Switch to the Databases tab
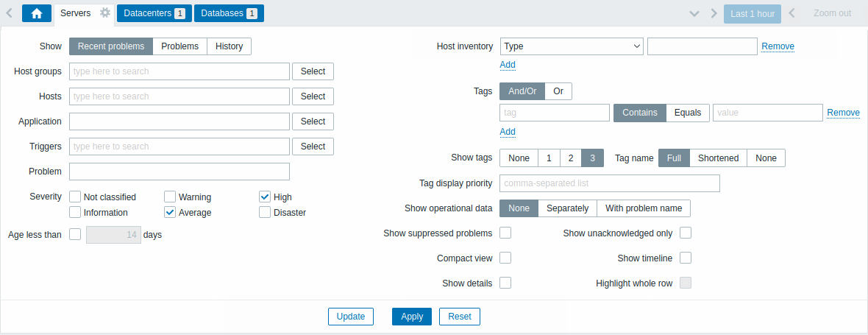This screenshot has height=335, width=868. click(x=230, y=13)
